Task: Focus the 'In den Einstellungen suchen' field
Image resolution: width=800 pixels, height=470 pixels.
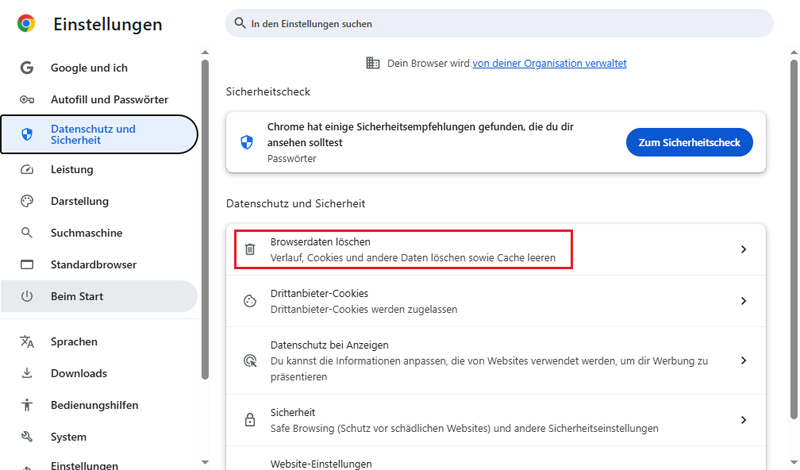Action: click(499, 23)
